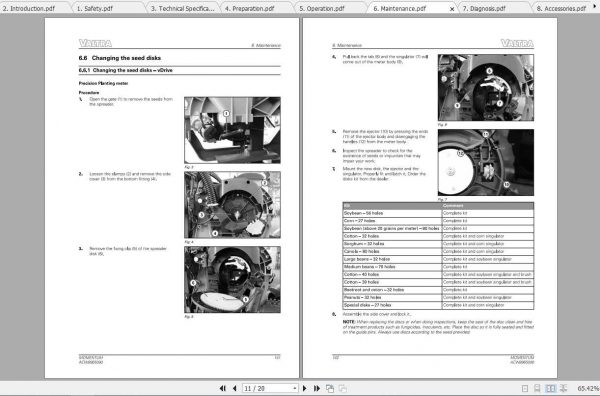The image size is (600, 396).
Task: Expand the tab overflow arrow
Action: click(595, 6)
